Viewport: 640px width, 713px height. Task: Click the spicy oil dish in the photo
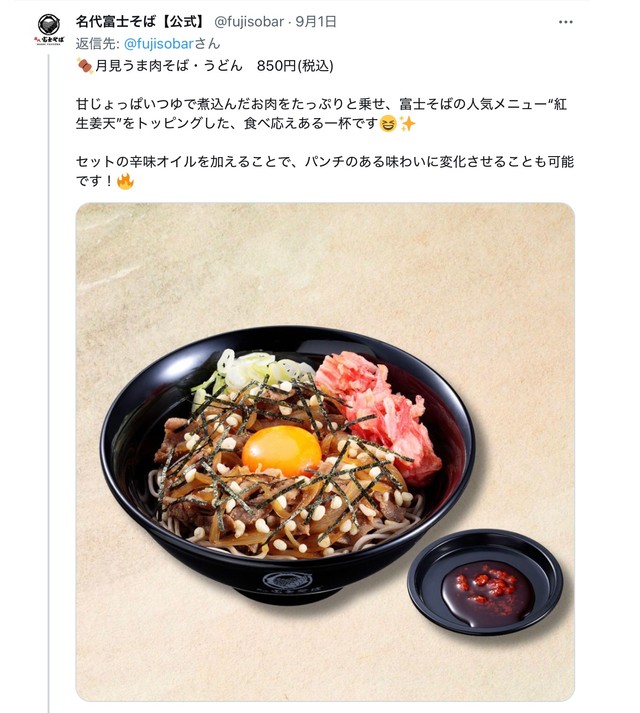485,582
